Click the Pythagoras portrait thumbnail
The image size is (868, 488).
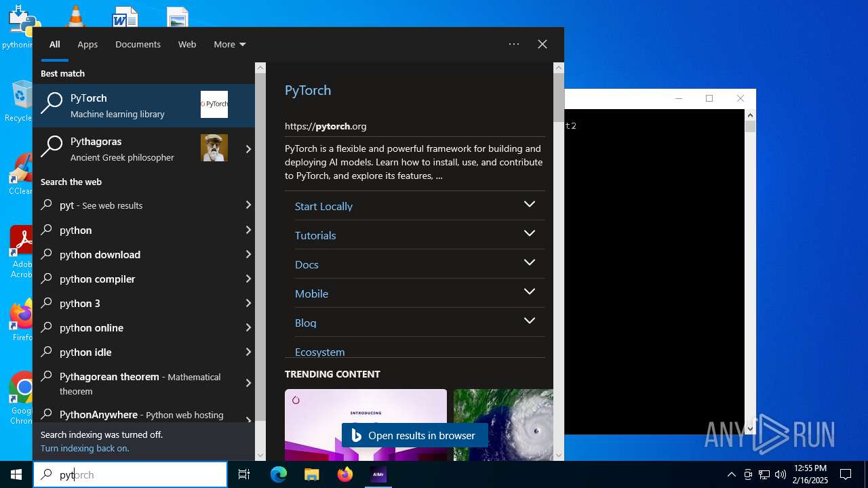coord(214,148)
